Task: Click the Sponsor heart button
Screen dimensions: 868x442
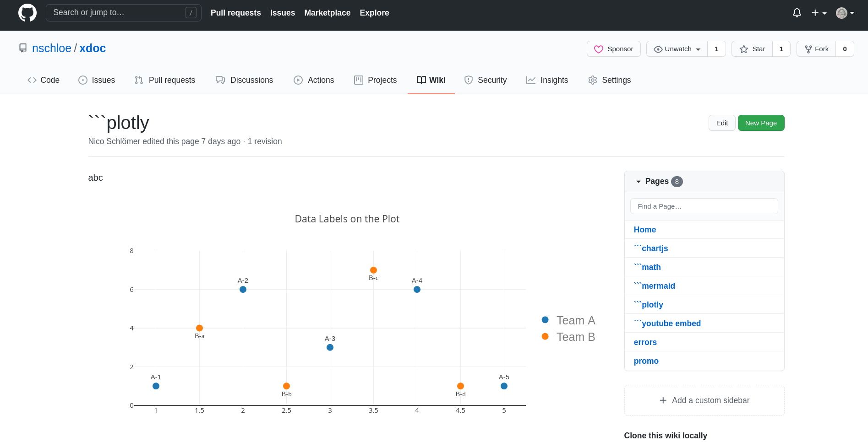Action: tap(613, 49)
